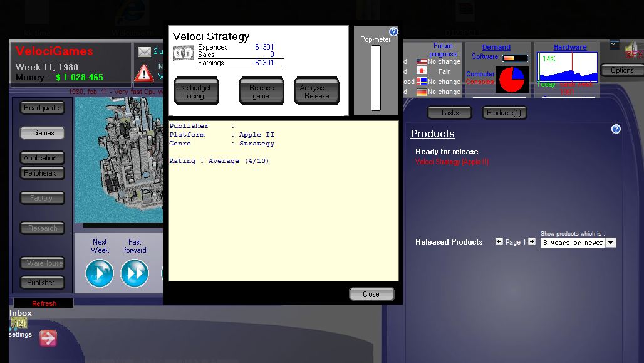Image resolution: width=644 pixels, height=363 pixels.
Task: Click the small terminal icon above Options
Action: [x=615, y=44]
